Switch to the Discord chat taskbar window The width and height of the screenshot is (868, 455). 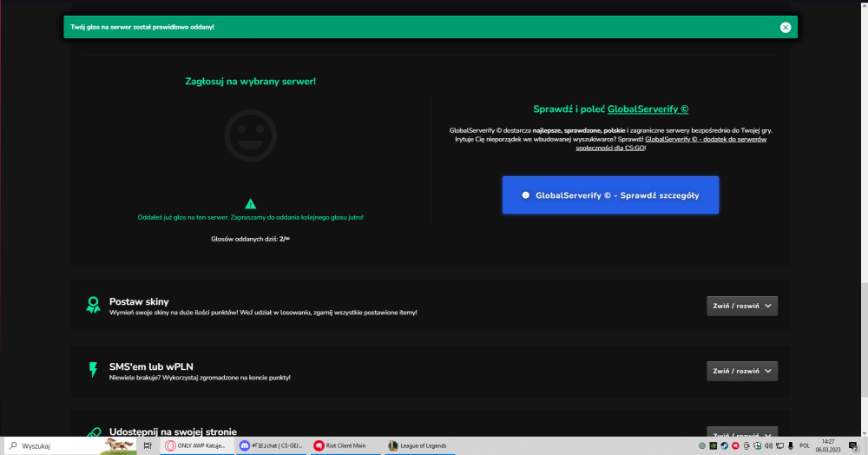(271, 445)
